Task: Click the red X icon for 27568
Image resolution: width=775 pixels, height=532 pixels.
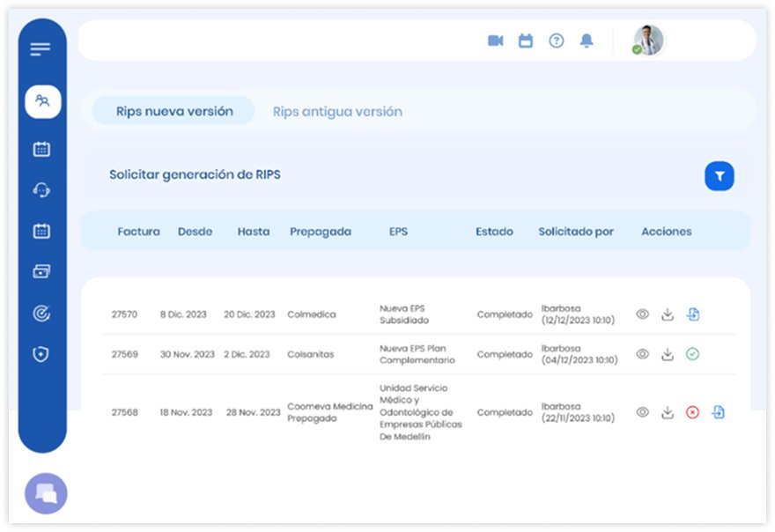Action: (x=692, y=412)
